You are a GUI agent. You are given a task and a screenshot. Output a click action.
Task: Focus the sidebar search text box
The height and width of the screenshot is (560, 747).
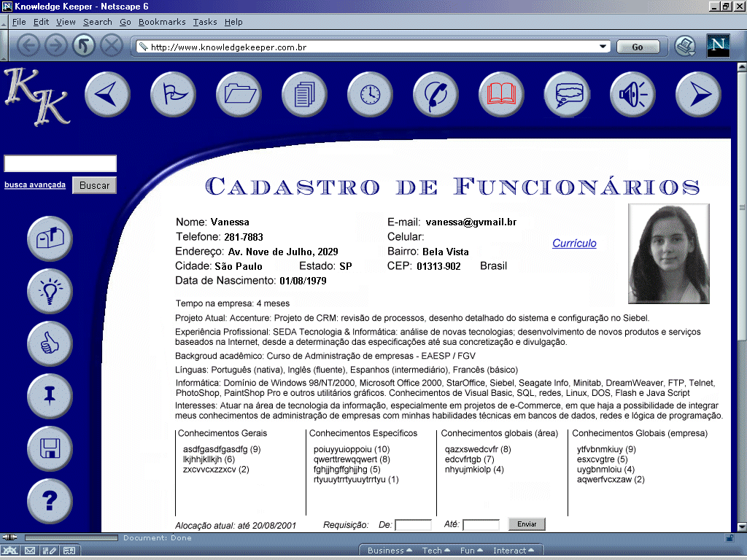(x=60, y=163)
